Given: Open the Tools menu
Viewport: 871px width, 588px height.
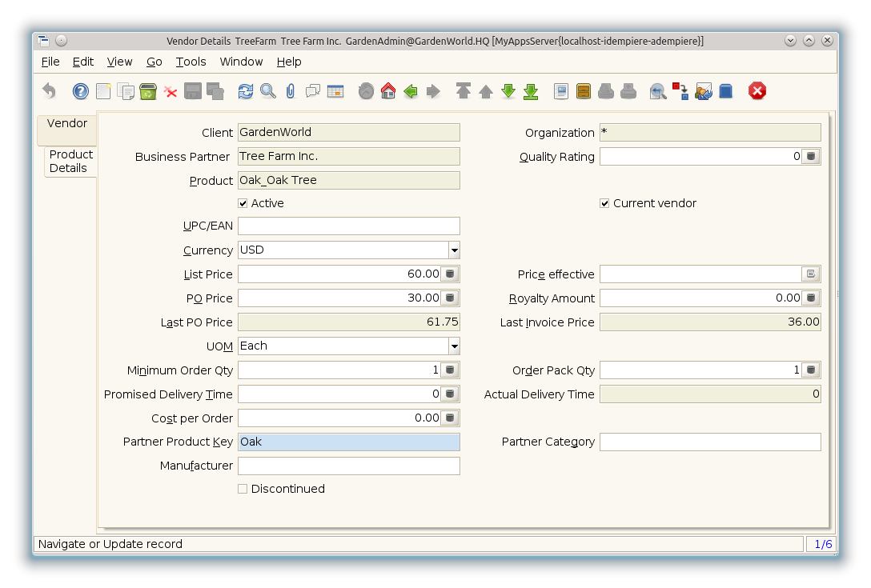Looking at the screenshot, I should [191, 62].
